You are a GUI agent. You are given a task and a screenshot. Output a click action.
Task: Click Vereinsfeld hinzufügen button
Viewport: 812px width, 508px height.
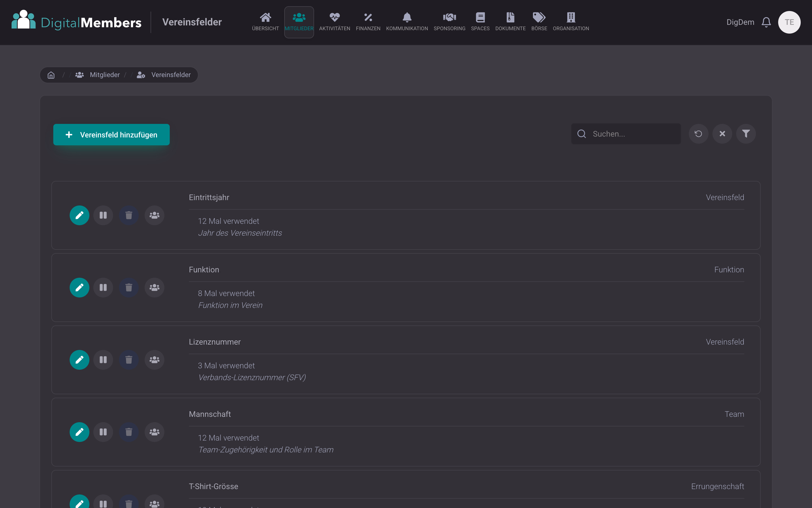click(x=111, y=135)
